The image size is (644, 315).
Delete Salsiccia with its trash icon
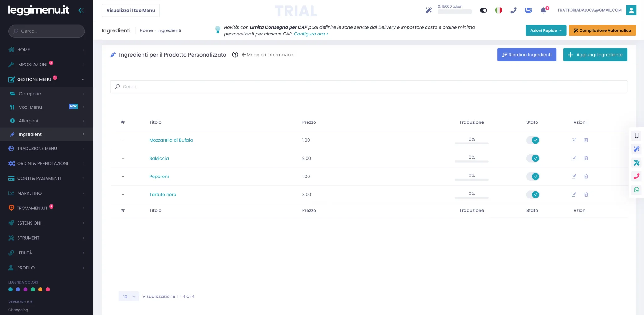tap(586, 158)
